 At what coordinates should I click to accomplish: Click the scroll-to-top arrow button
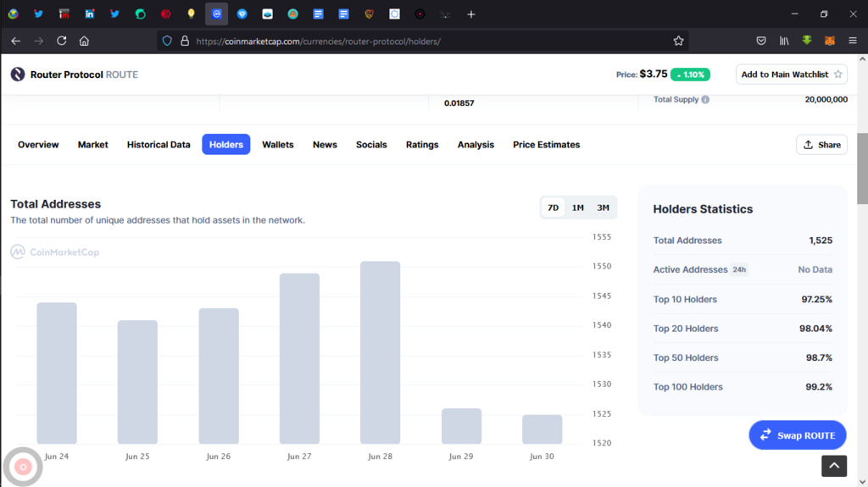point(834,466)
